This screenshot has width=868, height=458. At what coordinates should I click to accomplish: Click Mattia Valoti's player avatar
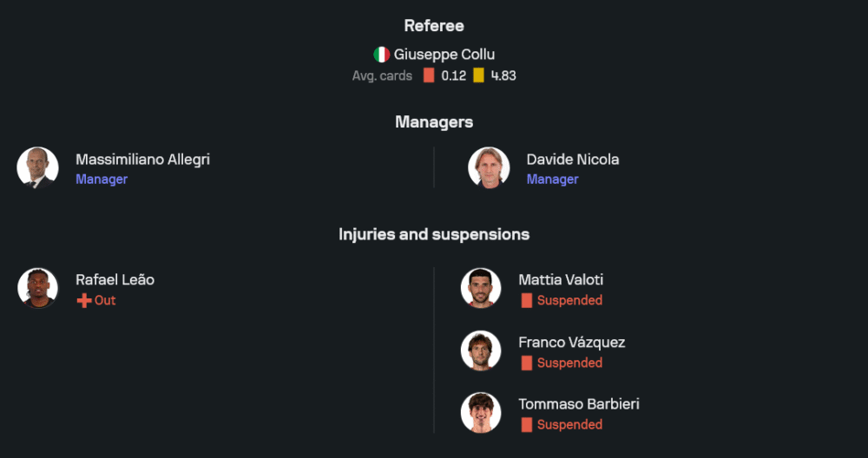coord(481,288)
